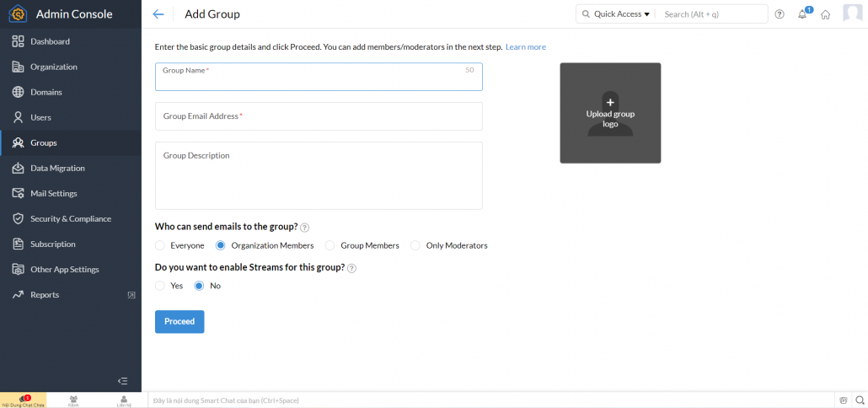This screenshot has width=868, height=408.
Task: Select the Group Members radio option
Action: coord(330,245)
